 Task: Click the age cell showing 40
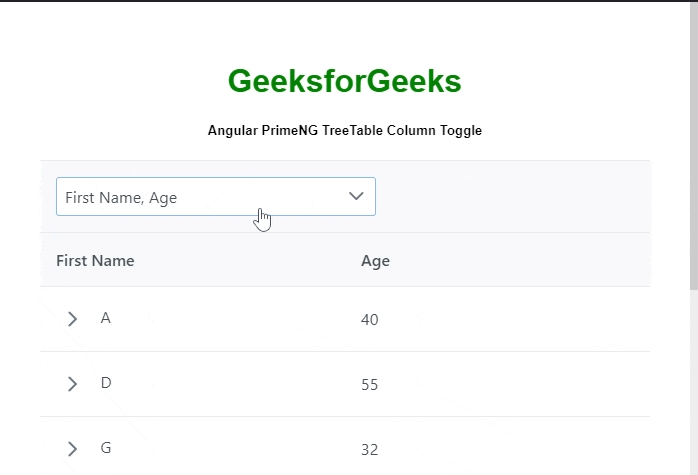pos(370,320)
